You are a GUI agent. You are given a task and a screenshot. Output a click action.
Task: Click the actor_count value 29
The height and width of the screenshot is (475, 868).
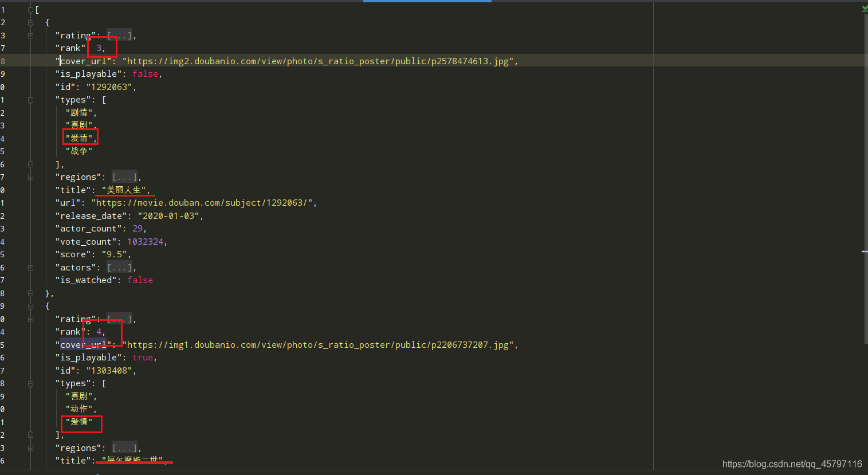tap(138, 229)
